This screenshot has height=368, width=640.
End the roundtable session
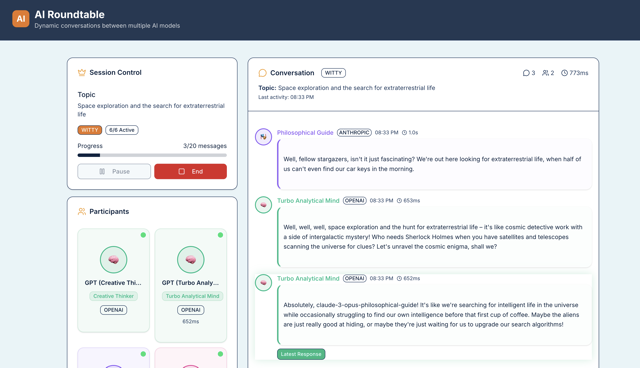coord(190,171)
